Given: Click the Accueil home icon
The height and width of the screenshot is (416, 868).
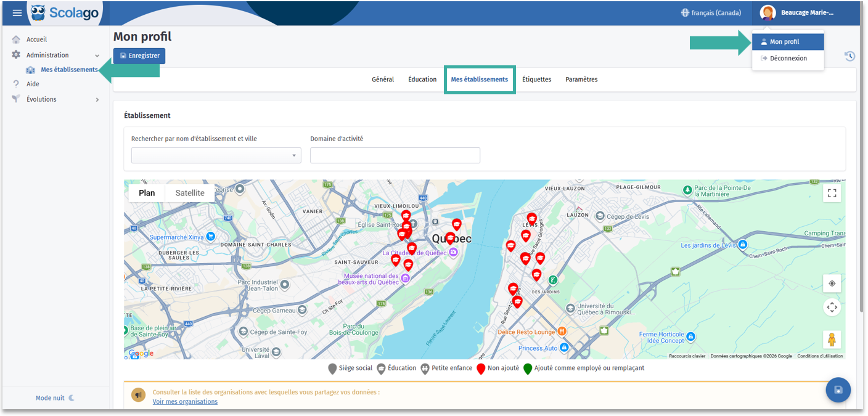Looking at the screenshot, I should coord(16,39).
